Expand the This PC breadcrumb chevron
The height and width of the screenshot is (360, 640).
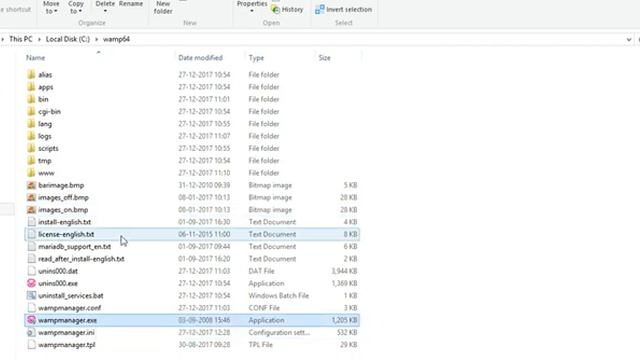(x=39, y=39)
